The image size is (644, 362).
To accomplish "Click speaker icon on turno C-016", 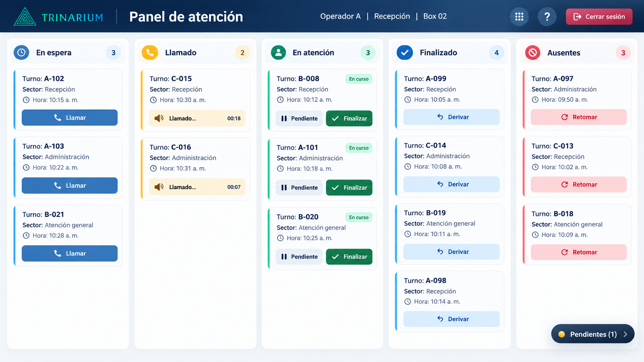I will (159, 187).
